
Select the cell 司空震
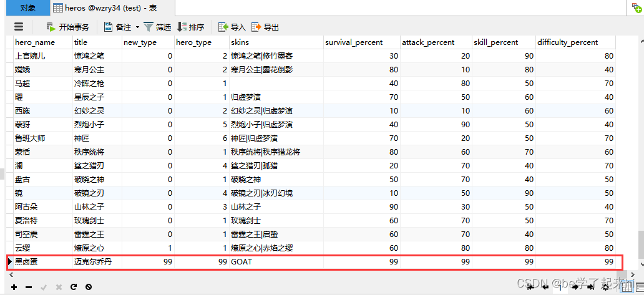[x=42, y=235]
